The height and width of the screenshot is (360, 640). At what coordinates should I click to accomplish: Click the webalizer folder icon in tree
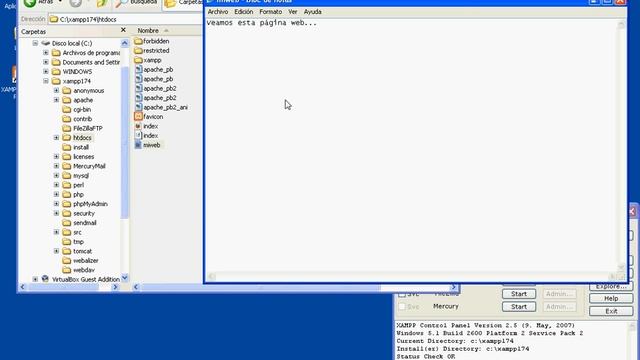point(67,260)
